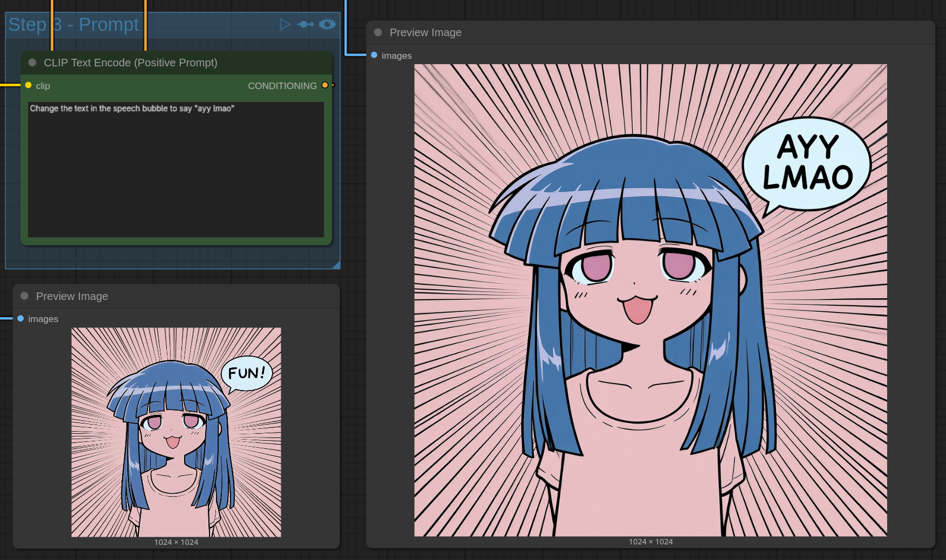Click 1024 × 1024 label under AYY LMAO image
The height and width of the screenshot is (560, 946).
pos(651,542)
